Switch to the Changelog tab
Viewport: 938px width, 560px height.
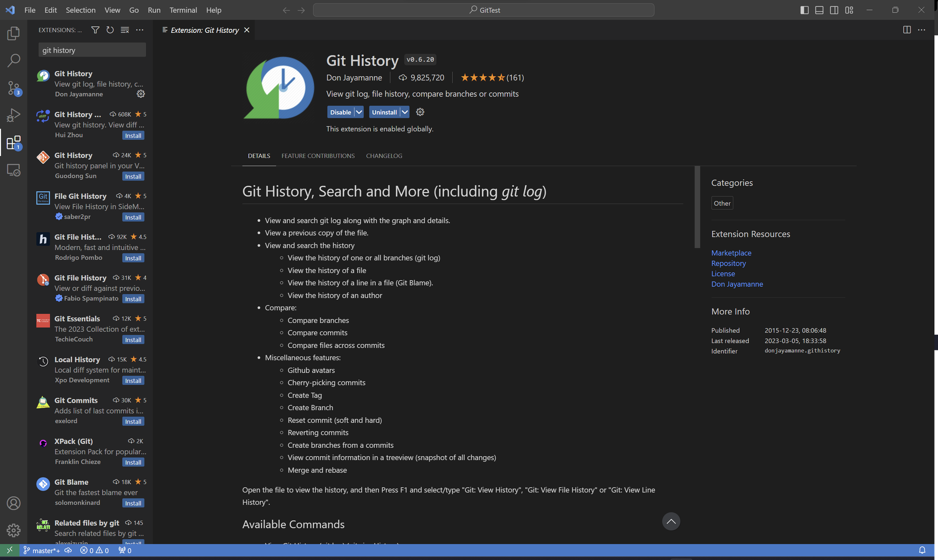[384, 156]
